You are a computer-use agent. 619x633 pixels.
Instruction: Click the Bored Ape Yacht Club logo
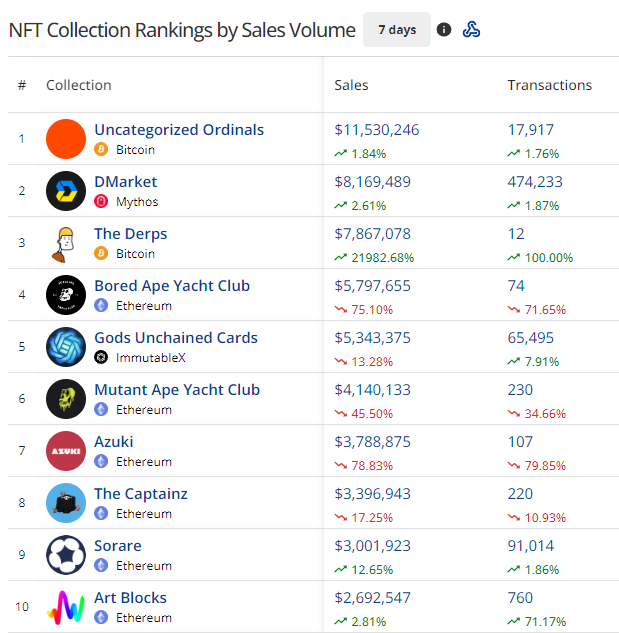tap(66, 295)
